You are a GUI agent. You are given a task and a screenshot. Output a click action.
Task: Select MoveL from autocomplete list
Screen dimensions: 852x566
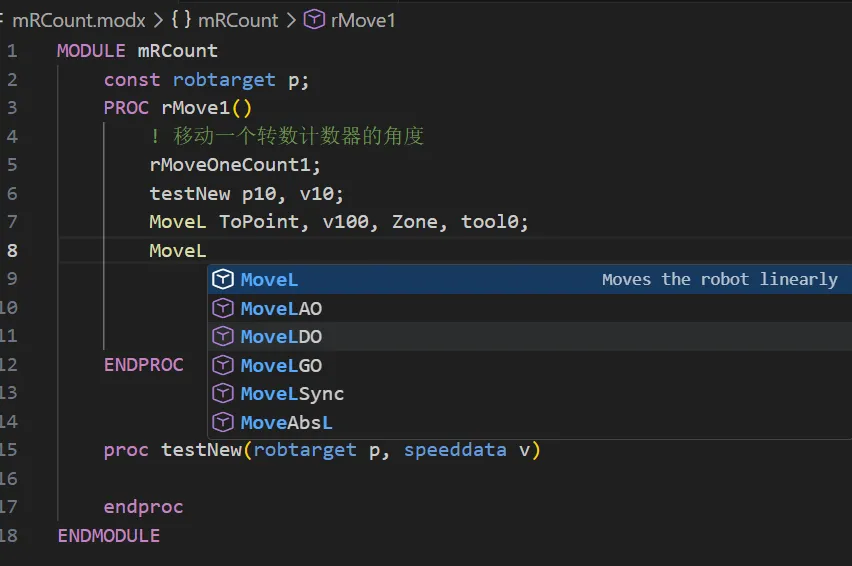click(270, 280)
